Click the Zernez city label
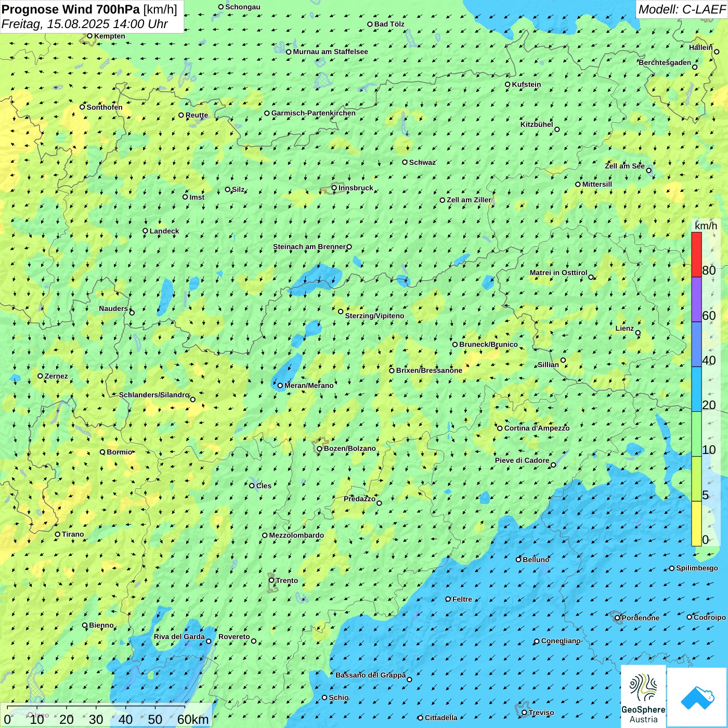Viewport: 728px width, 728px height. (56, 376)
